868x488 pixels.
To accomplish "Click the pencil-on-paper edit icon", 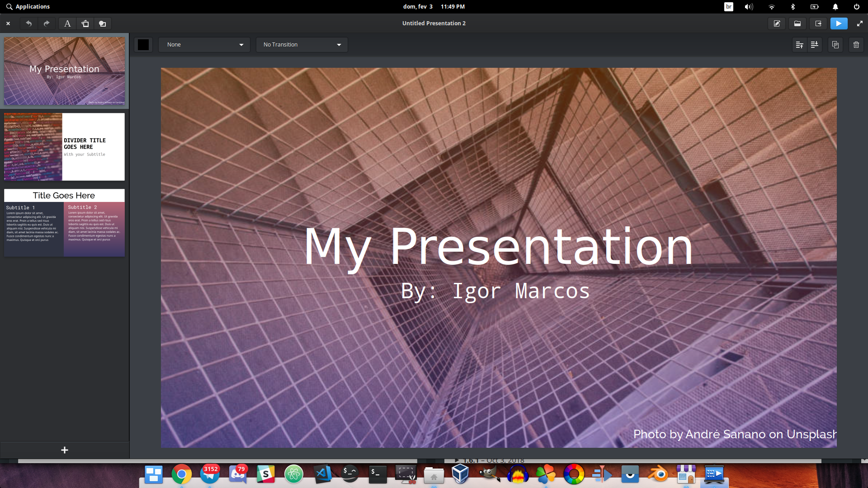I will click(x=777, y=23).
